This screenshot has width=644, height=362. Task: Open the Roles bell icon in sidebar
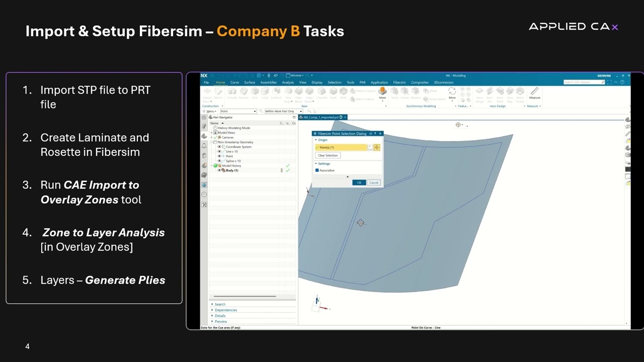click(x=204, y=146)
